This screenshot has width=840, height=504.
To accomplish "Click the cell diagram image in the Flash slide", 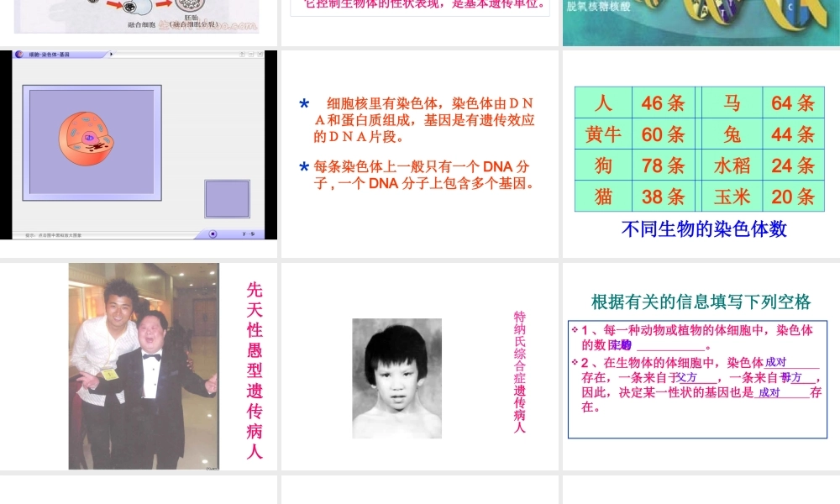I will tap(87, 139).
